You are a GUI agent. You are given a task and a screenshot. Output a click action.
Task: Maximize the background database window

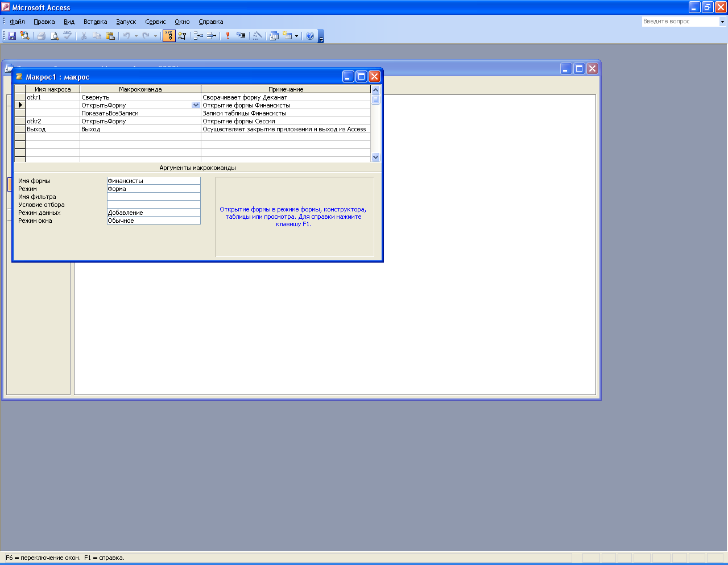579,69
